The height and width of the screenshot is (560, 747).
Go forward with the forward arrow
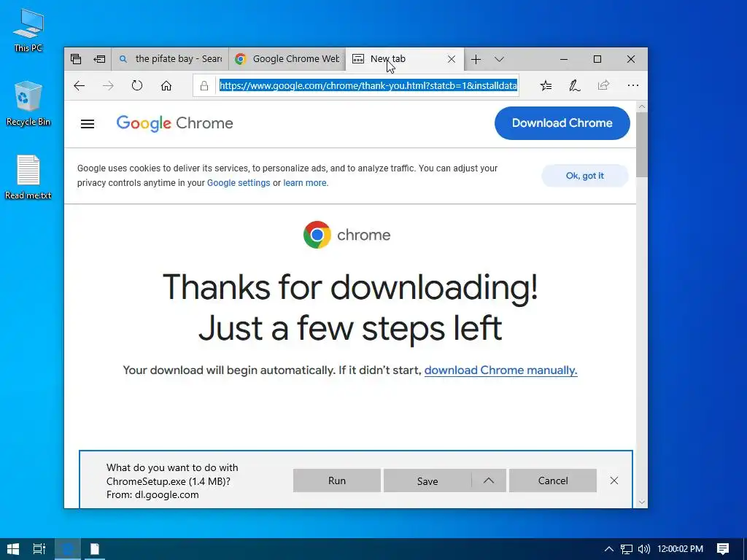(108, 86)
